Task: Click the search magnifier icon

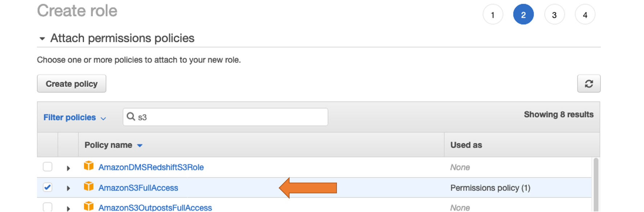Action: 131,116
